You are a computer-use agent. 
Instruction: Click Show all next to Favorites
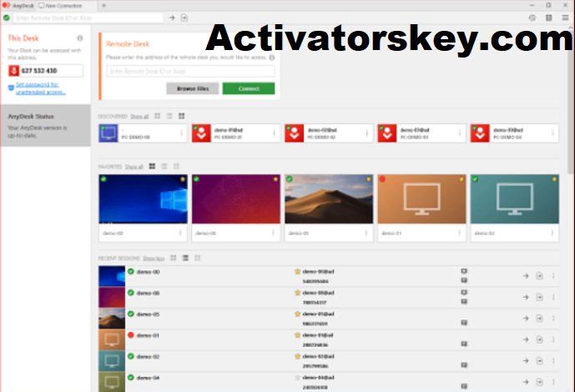pyautogui.click(x=134, y=167)
